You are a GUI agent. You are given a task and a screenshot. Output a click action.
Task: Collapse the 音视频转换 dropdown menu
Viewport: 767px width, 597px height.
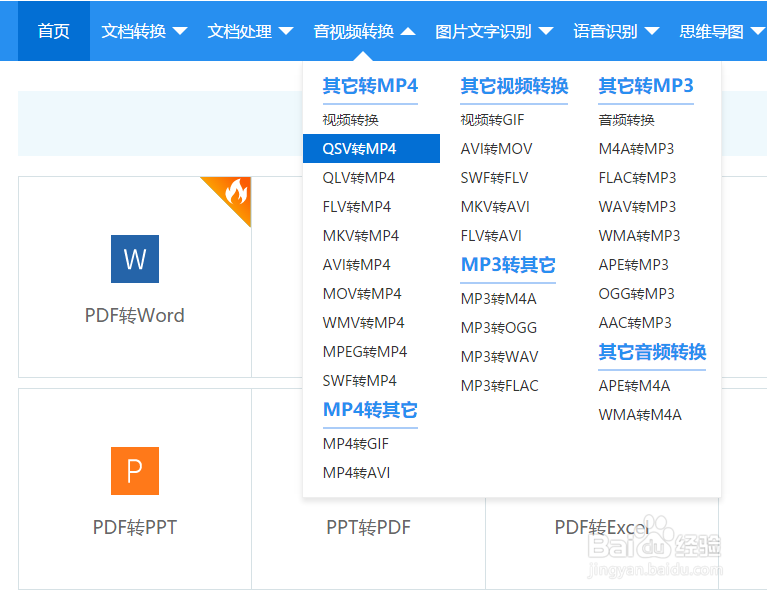click(x=364, y=31)
